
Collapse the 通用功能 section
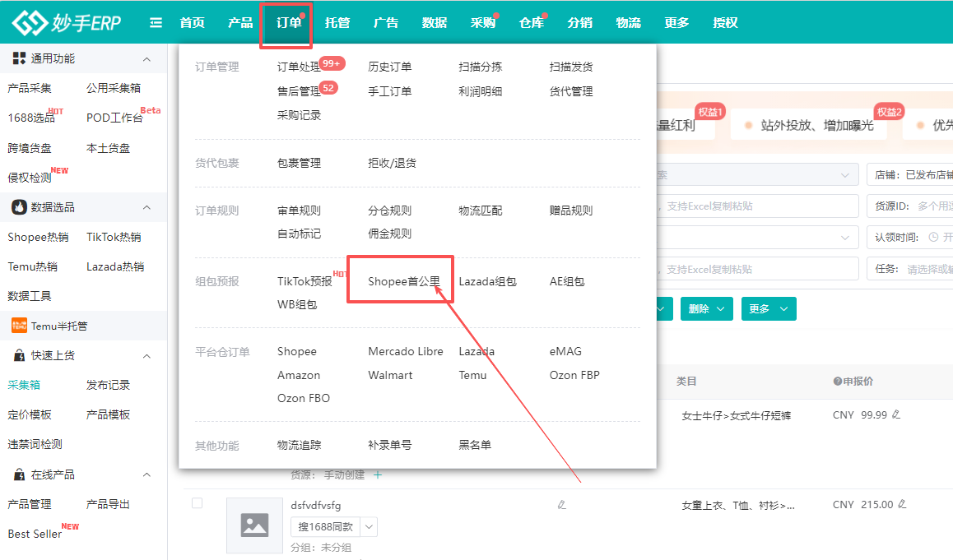pos(146,59)
